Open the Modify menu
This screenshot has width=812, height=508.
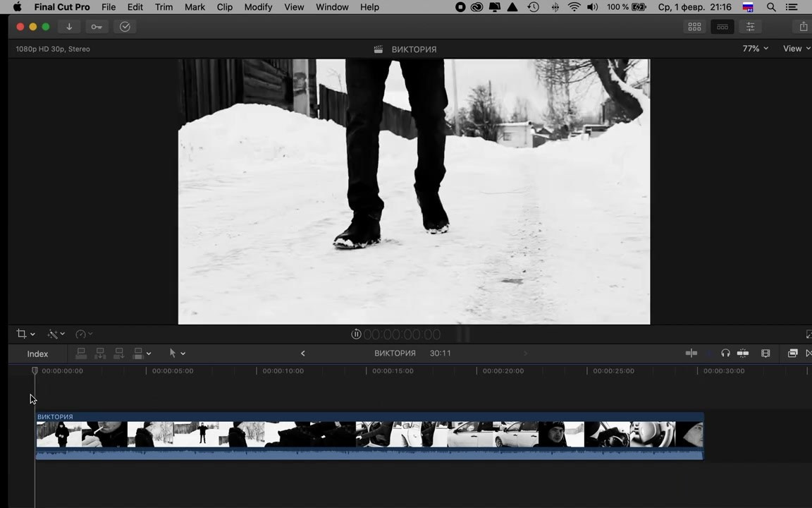tap(258, 7)
